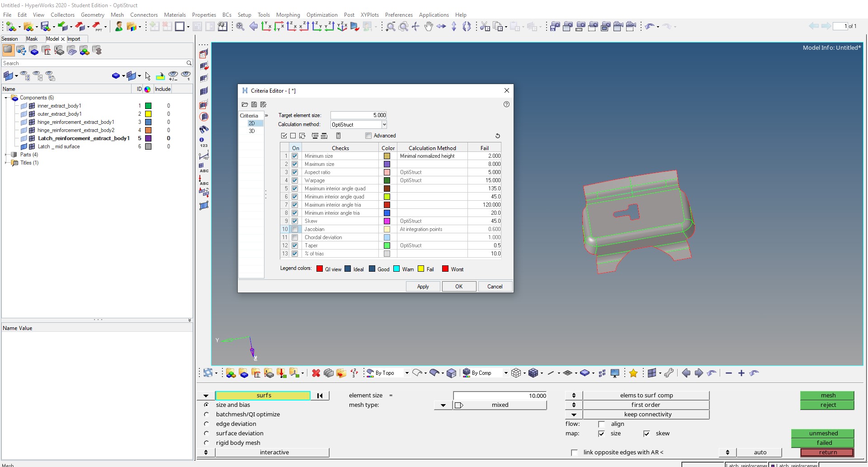Expand the Parts (4) tree node
This screenshot has width=868, height=467.
pos(6,155)
